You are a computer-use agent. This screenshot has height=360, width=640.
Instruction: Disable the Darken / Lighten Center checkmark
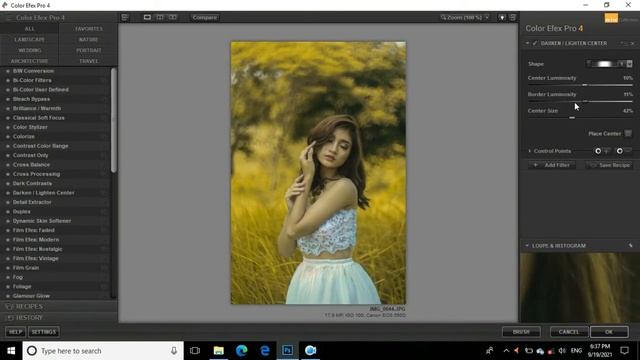click(535, 43)
